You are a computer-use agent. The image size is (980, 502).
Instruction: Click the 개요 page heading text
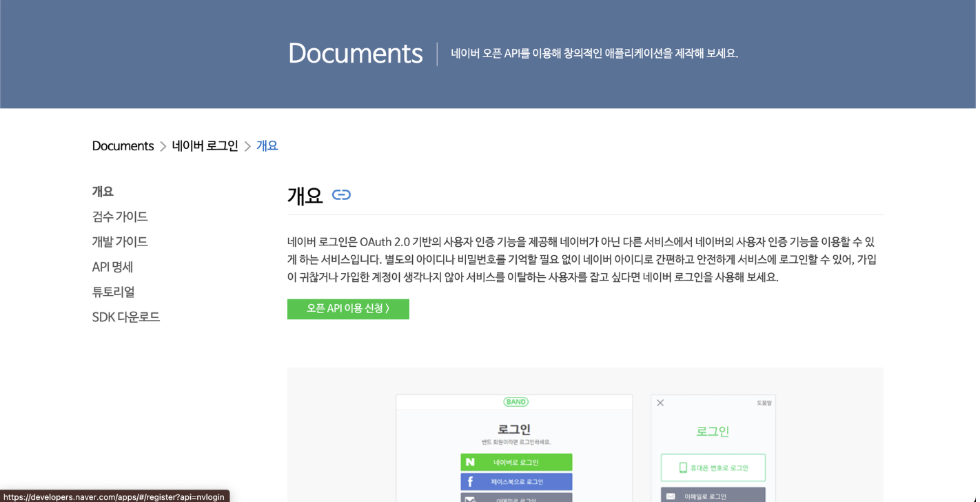point(306,197)
